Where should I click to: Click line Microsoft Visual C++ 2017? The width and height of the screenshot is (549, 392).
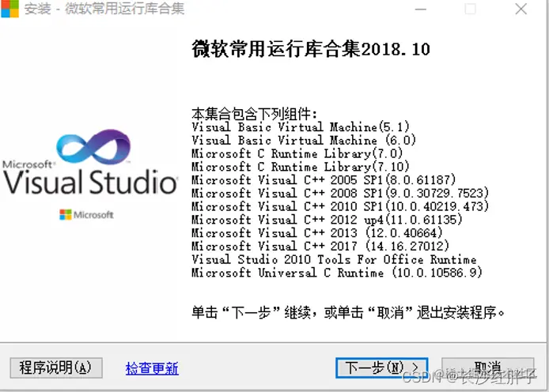(x=320, y=246)
